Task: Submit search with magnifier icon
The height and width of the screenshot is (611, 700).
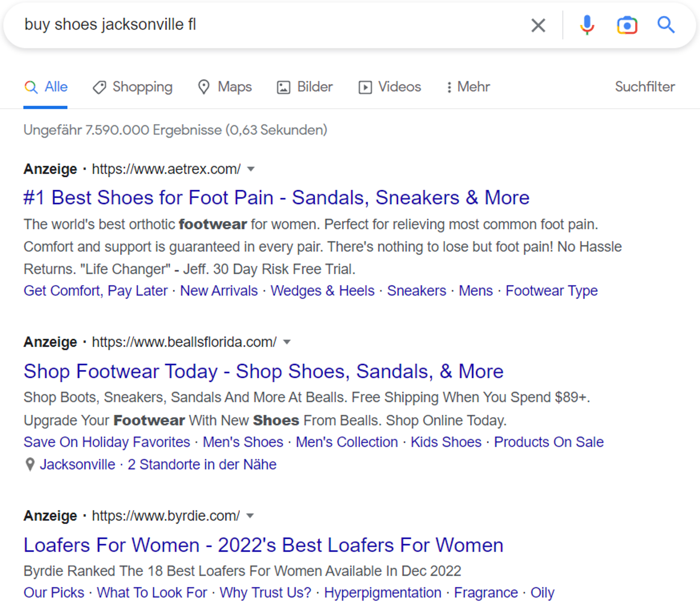Action: click(666, 25)
